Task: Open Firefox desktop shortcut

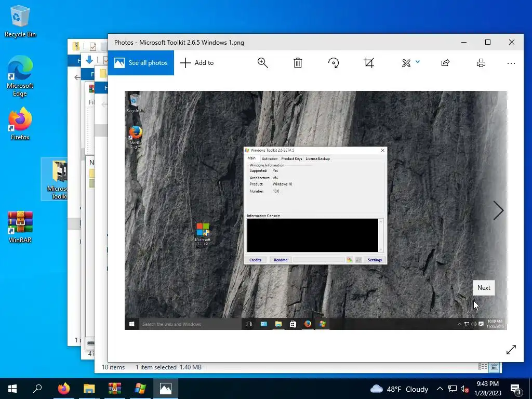Action: [20, 124]
